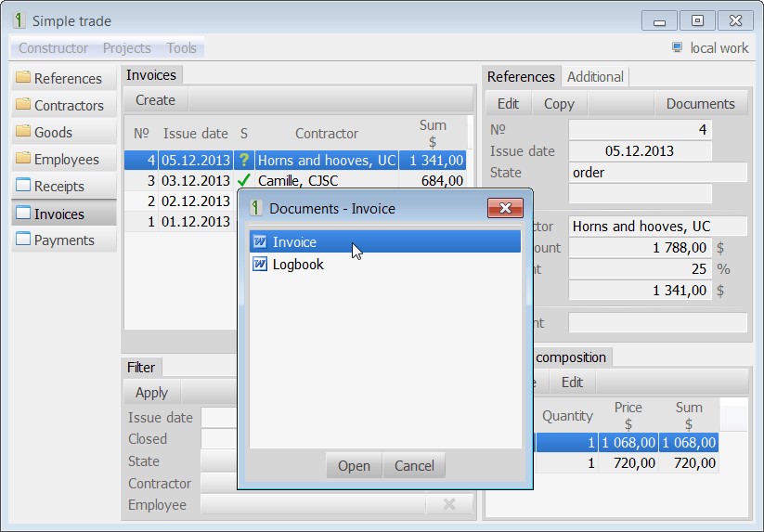Click the Sum $ header in the invoices table
The height and width of the screenshot is (532, 764).
point(433,133)
